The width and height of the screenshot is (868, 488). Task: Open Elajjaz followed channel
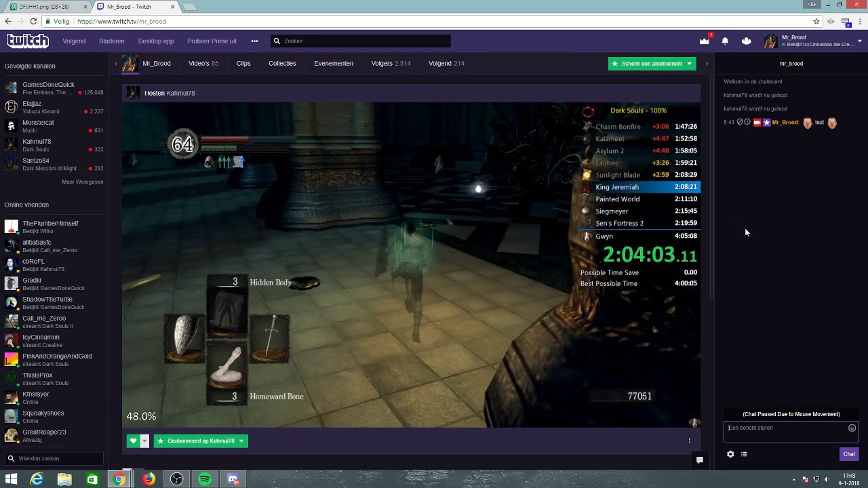(x=54, y=107)
